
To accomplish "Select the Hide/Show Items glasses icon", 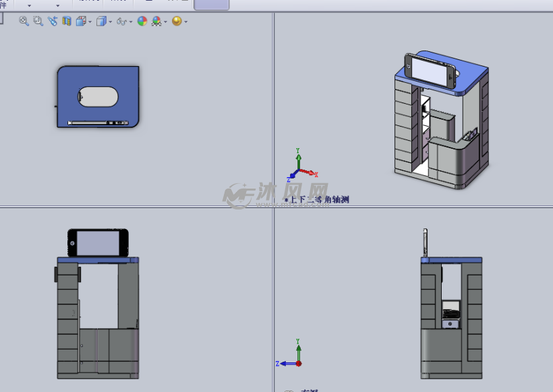I will click(121, 21).
